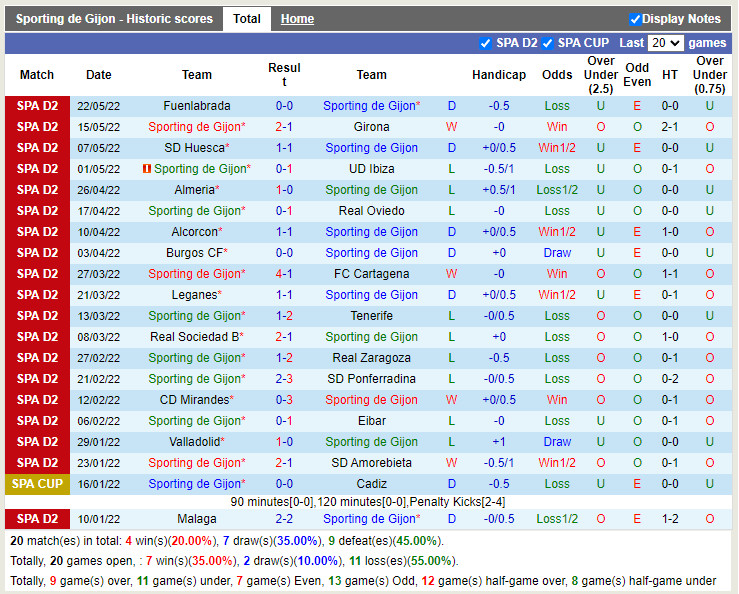739x594 pixels.
Task: Click the red card icon beside Sporting de Gijon
Action: [147, 169]
